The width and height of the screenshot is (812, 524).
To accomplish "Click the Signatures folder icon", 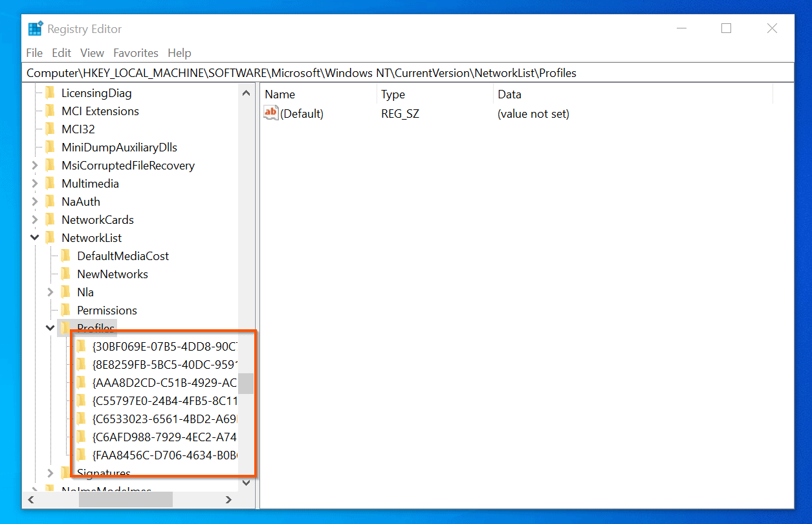I will click(67, 473).
